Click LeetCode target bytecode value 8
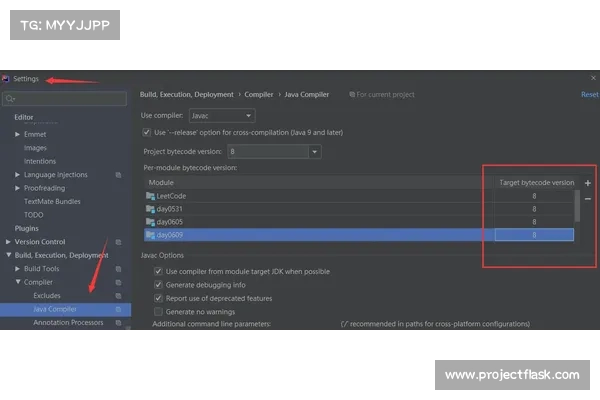The height and width of the screenshot is (400, 600). tap(534, 196)
